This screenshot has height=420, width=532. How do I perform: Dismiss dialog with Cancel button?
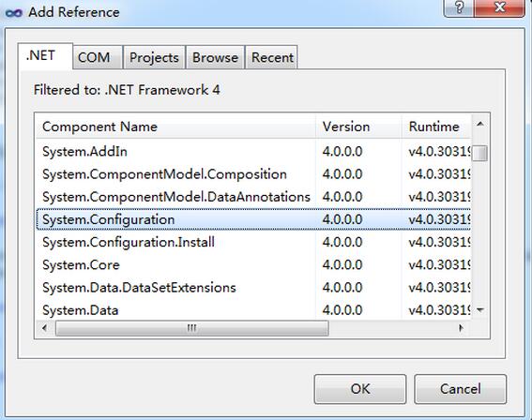(x=460, y=389)
